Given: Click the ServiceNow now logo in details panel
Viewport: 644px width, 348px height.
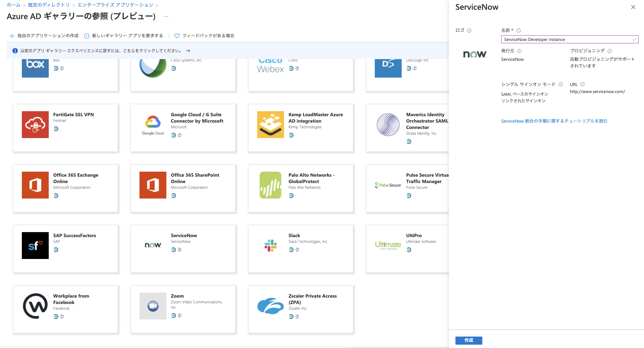Looking at the screenshot, I should (475, 54).
